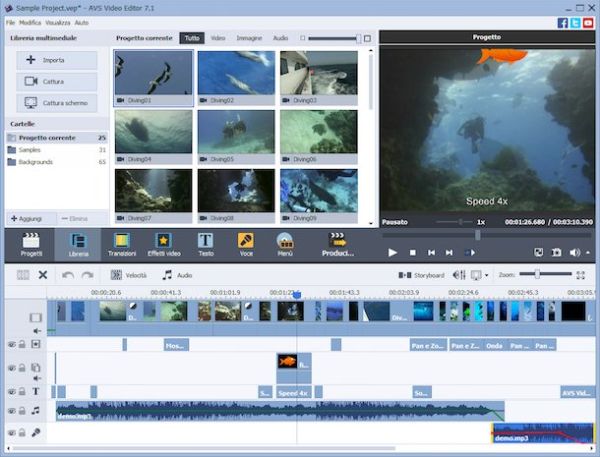Select the Video filter tab

(x=218, y=38)
